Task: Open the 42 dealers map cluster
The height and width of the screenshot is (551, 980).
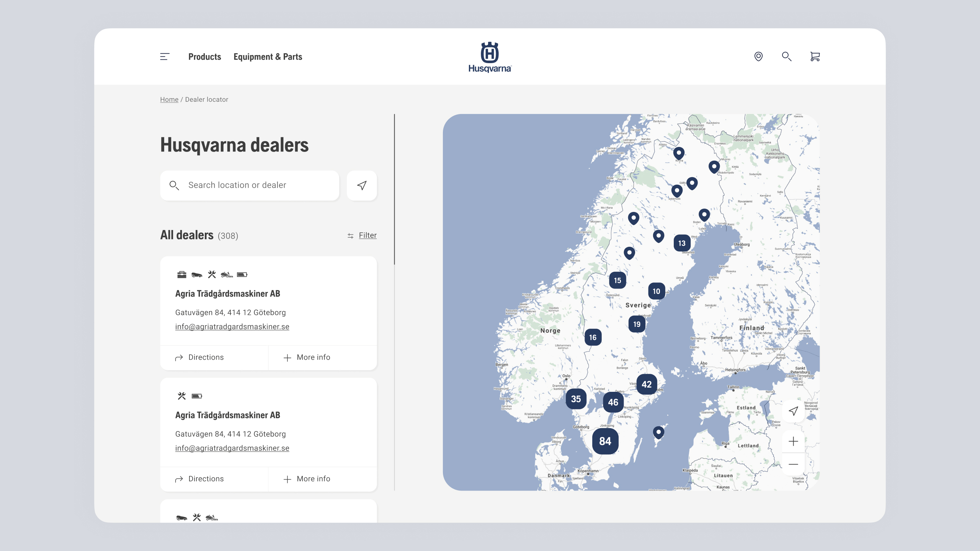Action: [x=647, y=385]
